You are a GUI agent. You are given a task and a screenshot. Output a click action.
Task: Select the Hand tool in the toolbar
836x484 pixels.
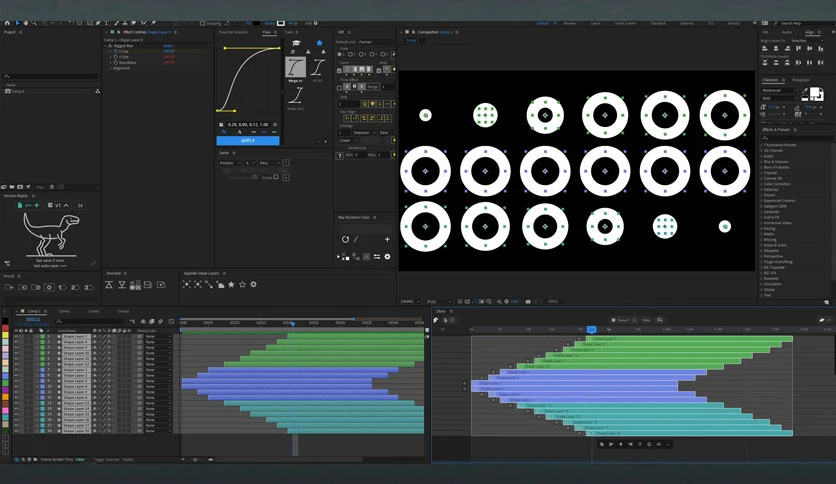(26, 23)
